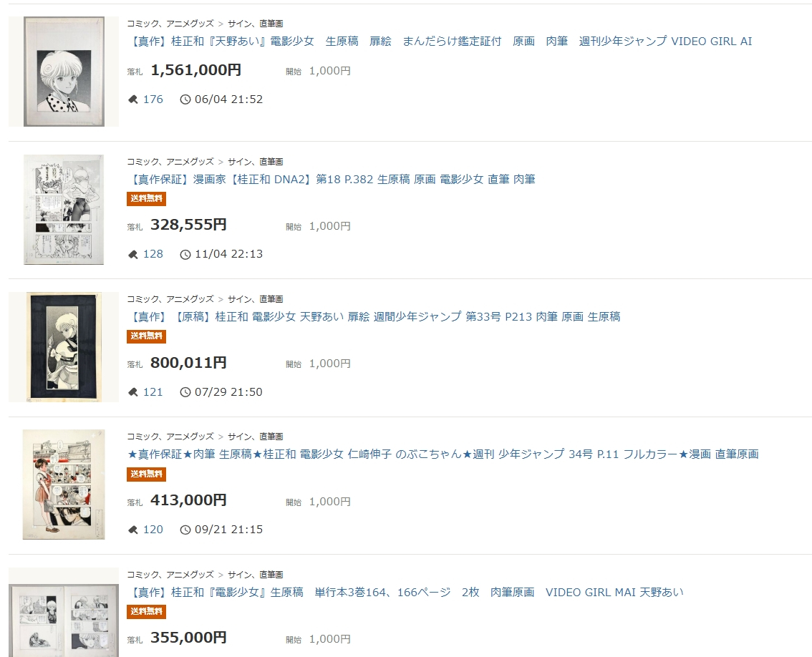Image resolution: width=812 pixels, height=657 pixels.
Task: Open the 仁崎伸子 のぶこちゃん listing title
Action: pyautogui.click(x=443, y=454)
